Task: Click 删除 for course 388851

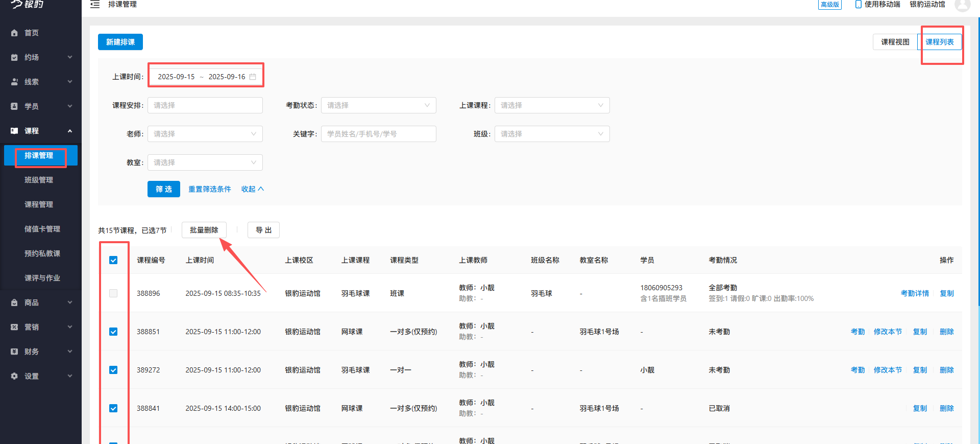Action: pos(947,332)
